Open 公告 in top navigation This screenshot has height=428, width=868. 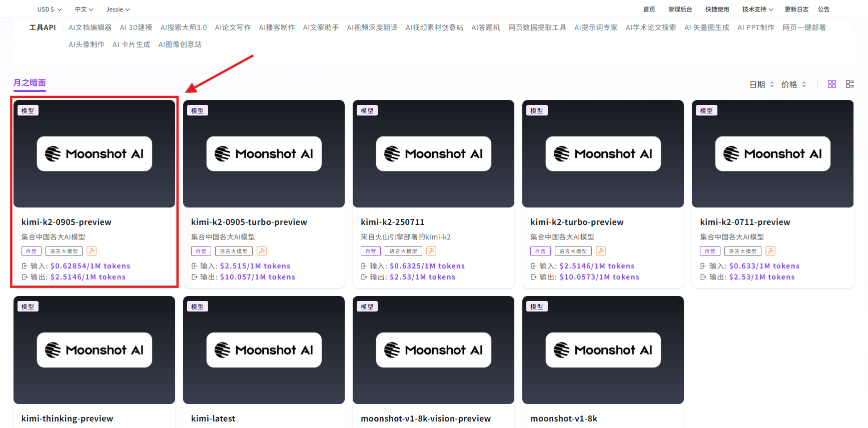coord(824,9)
